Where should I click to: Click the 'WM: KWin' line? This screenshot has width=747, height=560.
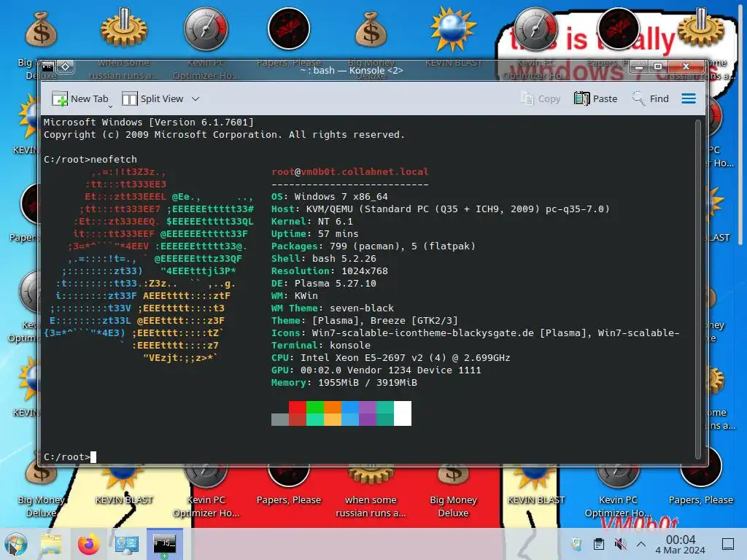(295, 295)
